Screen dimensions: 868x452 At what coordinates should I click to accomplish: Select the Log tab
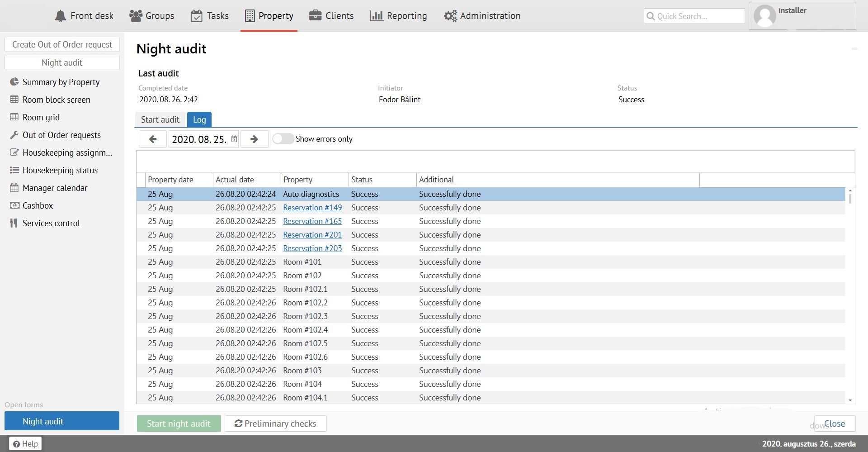[199, 119]
